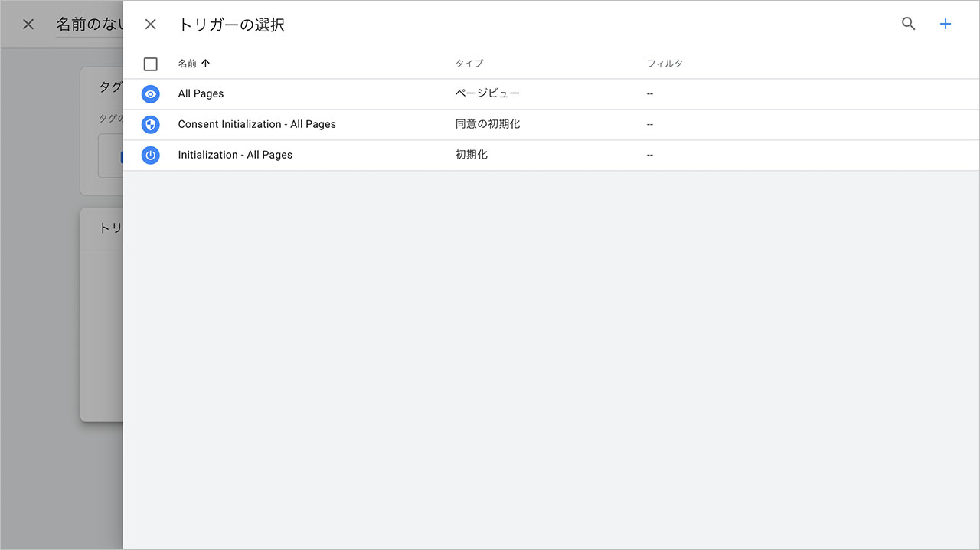Check the select-all checkbox in the header

point(150,64)
